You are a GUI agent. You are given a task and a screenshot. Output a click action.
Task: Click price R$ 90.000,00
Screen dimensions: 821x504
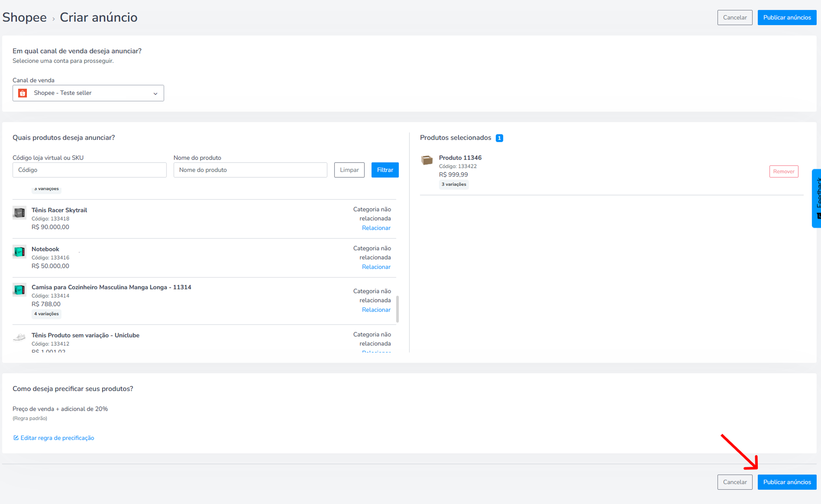(x=50, y=227)
